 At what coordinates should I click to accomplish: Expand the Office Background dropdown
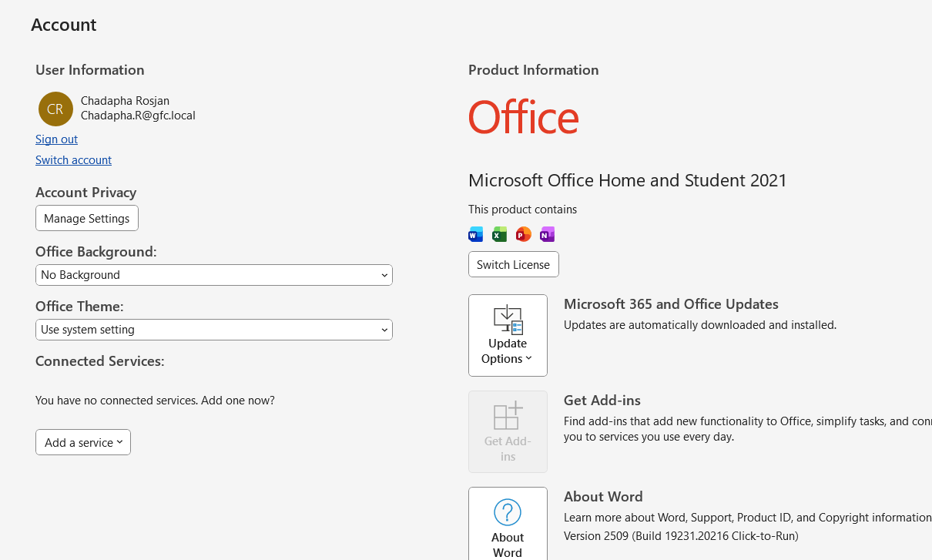pyautogui.click(x=213, y=275)
